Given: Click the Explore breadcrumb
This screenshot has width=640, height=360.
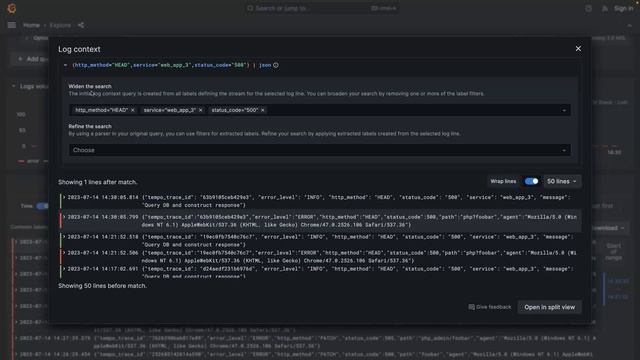Looking at the screenshot, I should pyautogui.click(x=60, y=25).
